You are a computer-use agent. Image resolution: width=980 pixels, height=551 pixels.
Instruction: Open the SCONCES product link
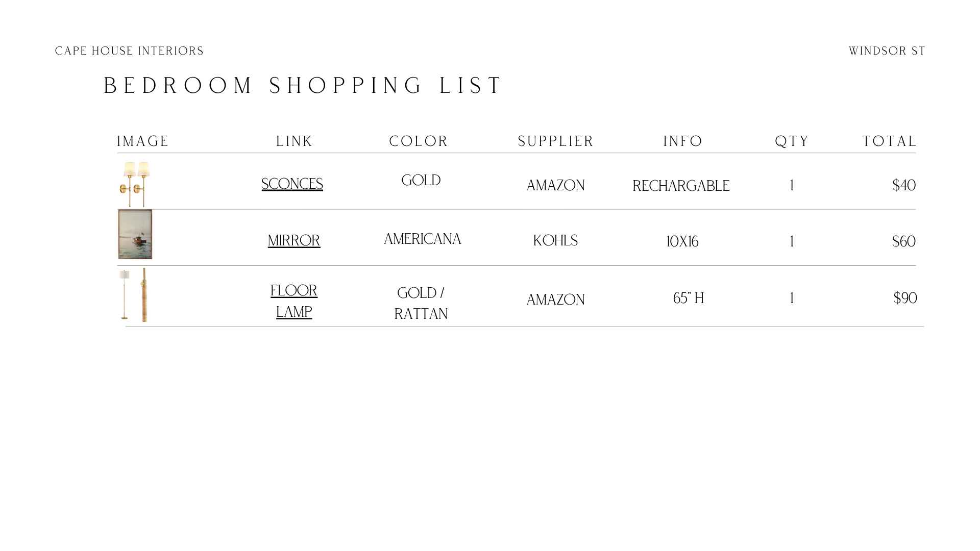tap(292, 184)
